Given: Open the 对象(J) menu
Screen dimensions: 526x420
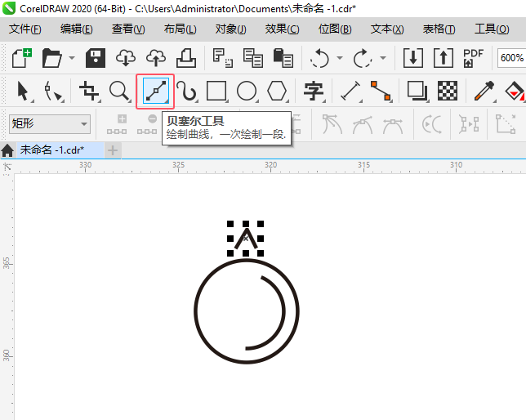Looking at the screenshot, I should pos(230,29).
